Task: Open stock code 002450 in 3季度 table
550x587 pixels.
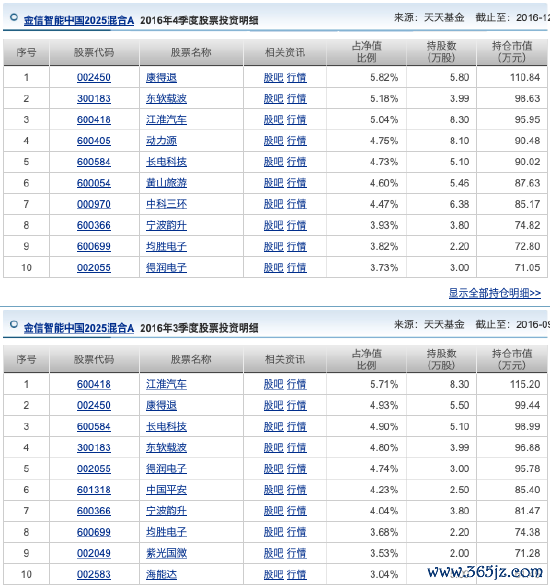Action: tap(94, 405)
